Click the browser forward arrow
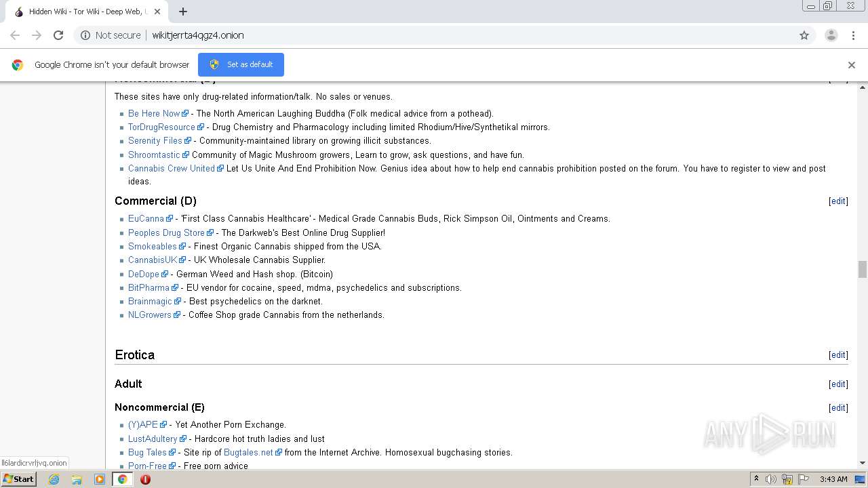The image size is (868, 488). (37, 35)
